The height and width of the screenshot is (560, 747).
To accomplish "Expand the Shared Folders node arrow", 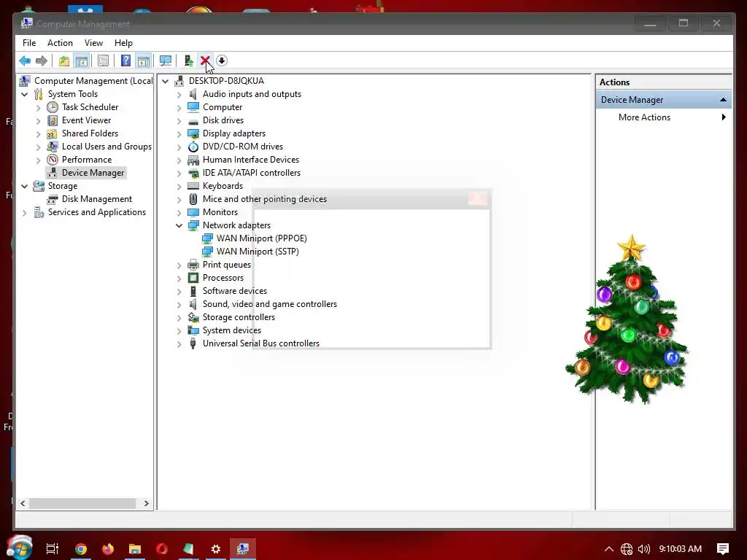I will pyautogui.click(x=38, y=134).
